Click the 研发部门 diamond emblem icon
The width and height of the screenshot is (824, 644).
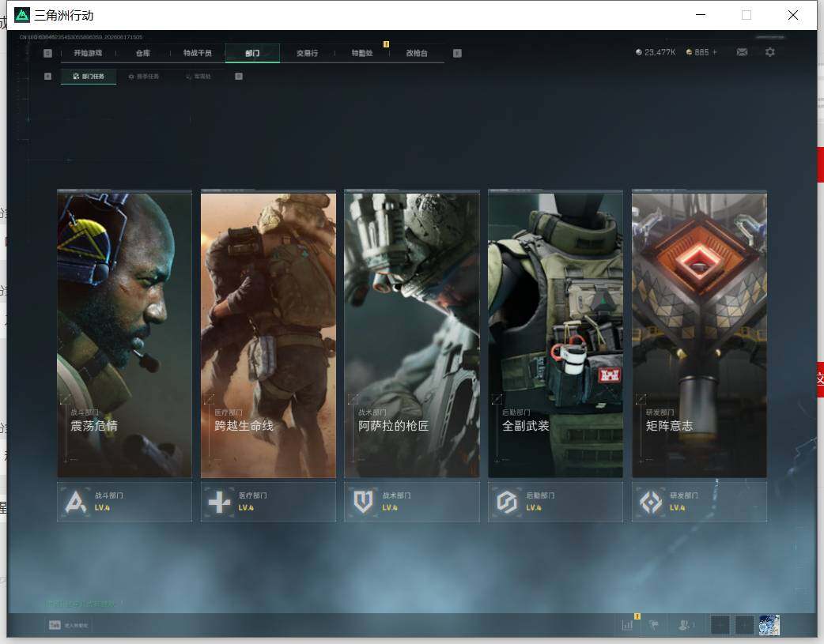point(651,502)
